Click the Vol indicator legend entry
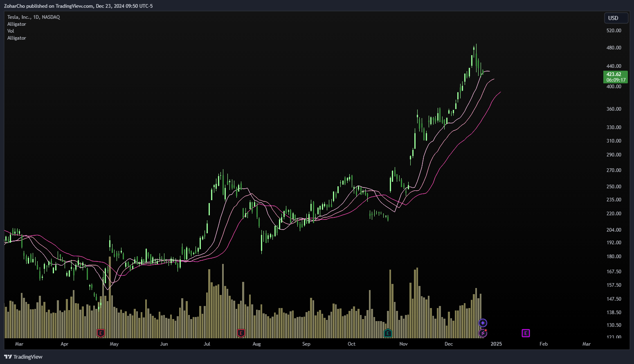The height and width of the screenshot is (364, 634). [11, 31]
